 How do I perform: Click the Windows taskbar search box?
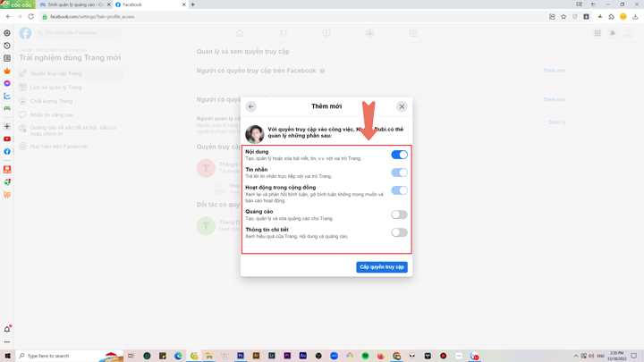(69, 356)
